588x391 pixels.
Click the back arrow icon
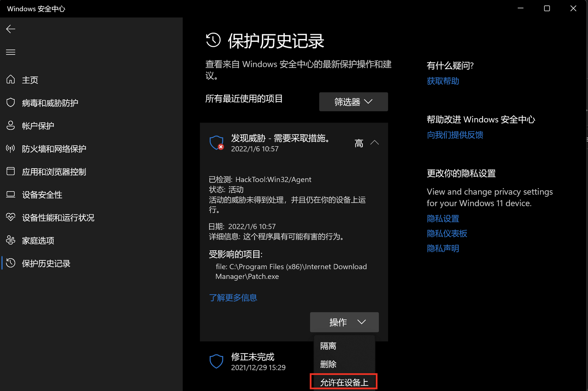coord(11,29)
